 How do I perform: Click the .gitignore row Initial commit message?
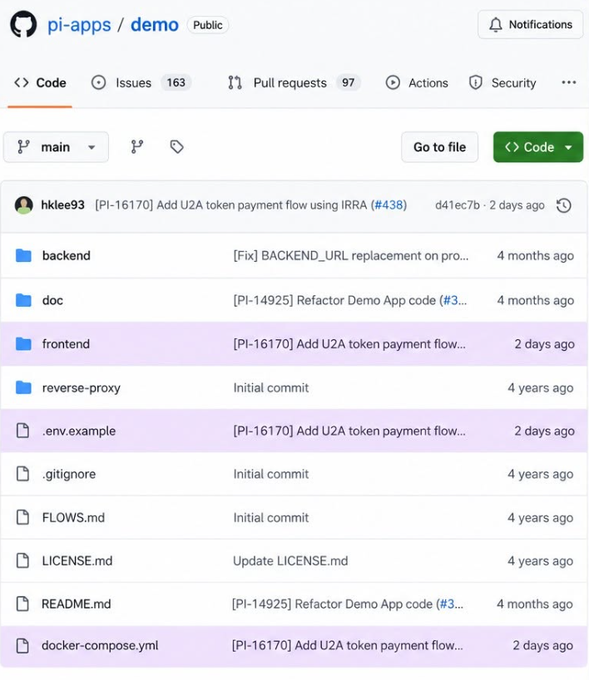pyautogui.click(x=271, y=474)
